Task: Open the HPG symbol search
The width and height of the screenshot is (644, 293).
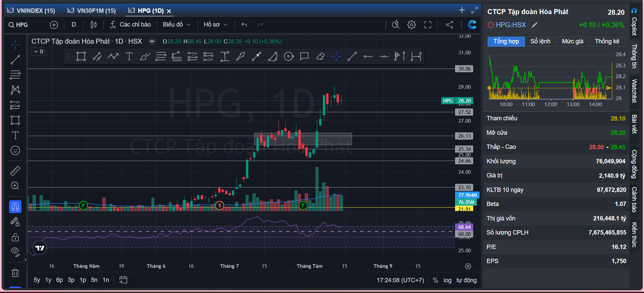Action: point(18,25)
